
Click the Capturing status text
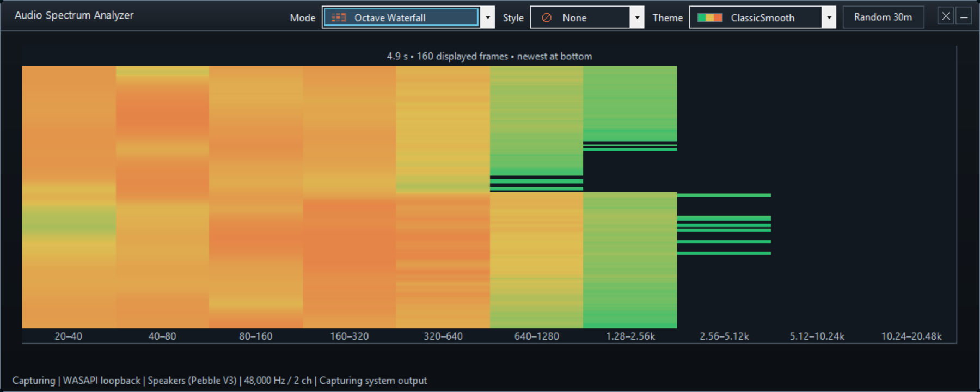point(34,381)
